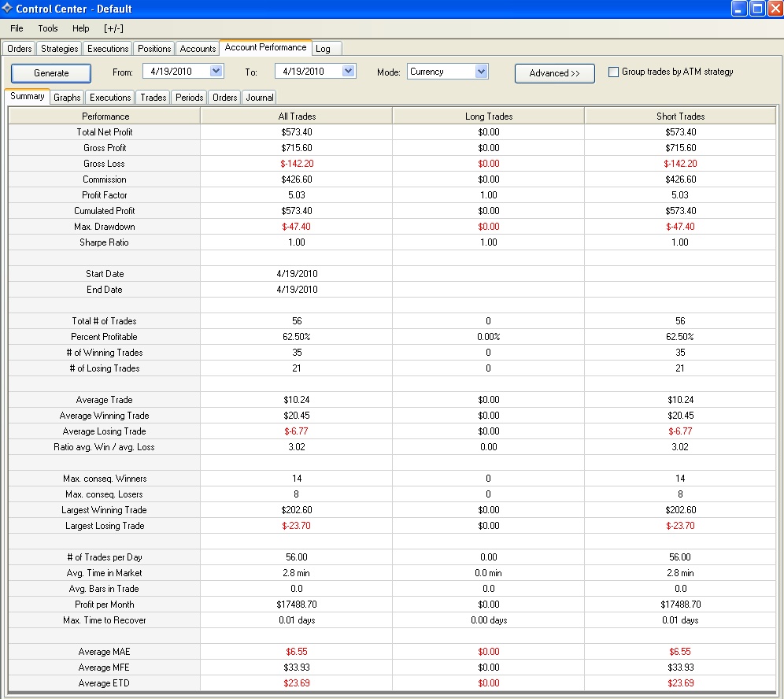Click the Advanced >> button
The width and height of the screenshot is (784, 699).
554,73
